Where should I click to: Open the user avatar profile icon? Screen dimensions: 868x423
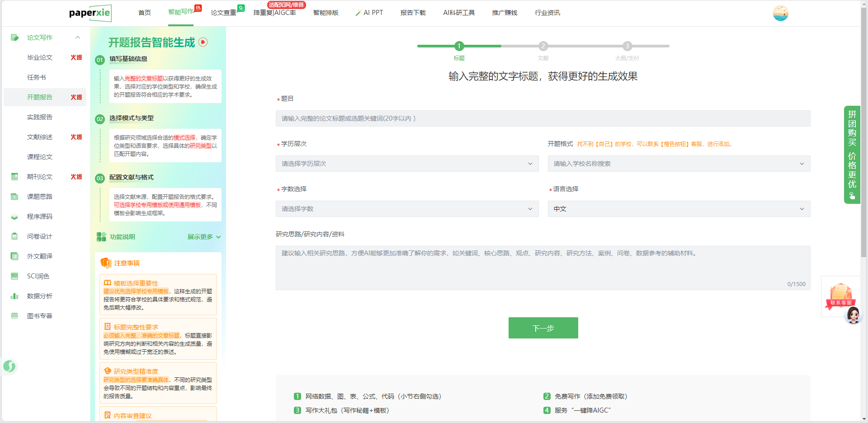pos(780,13)
